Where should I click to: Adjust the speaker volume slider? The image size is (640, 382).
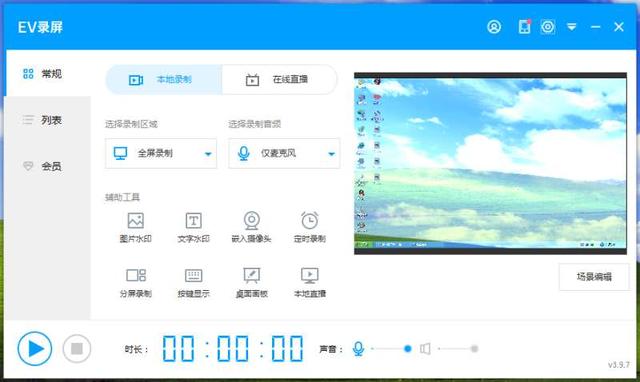[x=458, y=349]
